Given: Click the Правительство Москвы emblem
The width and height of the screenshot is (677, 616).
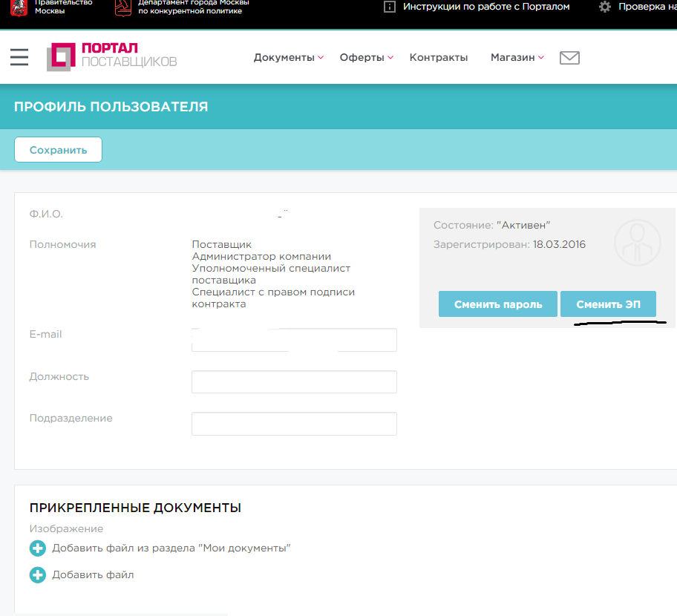Looking at the screenshot, I should coord(18,7).
